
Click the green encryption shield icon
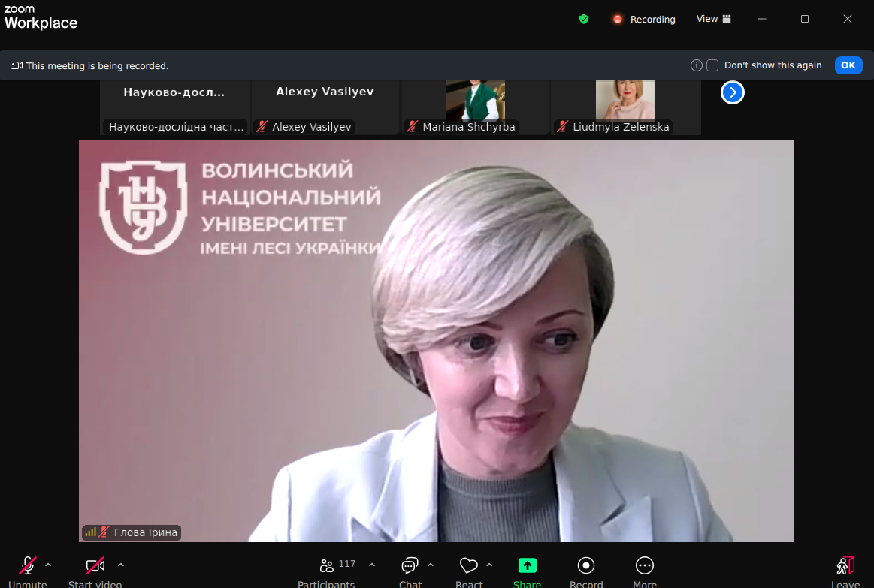pyautogui.click(x=584, y=19)
